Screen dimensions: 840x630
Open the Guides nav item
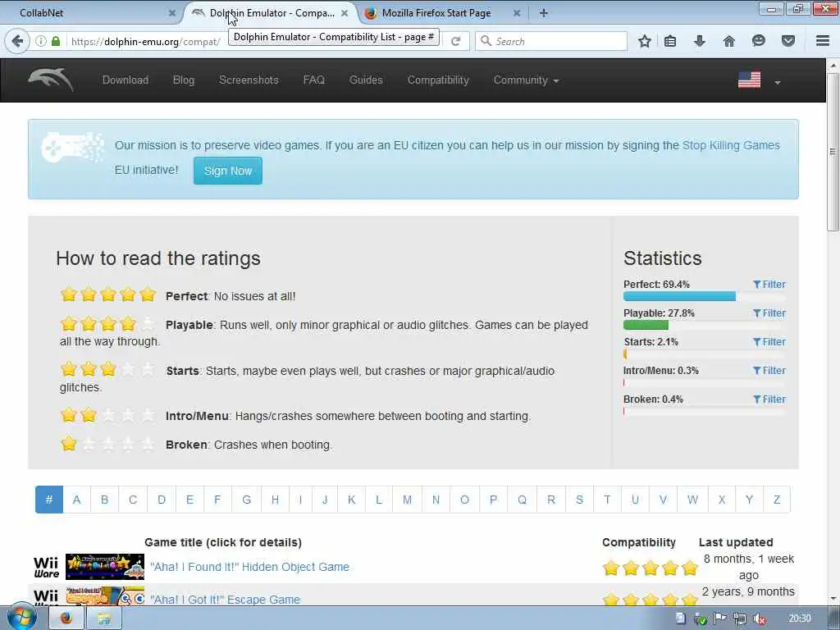pyautogui.click(x=366, y=80)
